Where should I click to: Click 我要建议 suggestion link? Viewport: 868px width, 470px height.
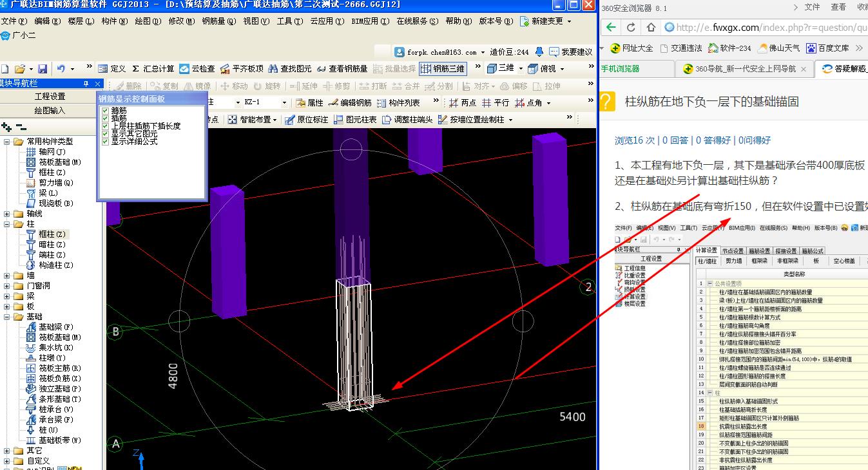pyautogui.click(x=570, y=52)
